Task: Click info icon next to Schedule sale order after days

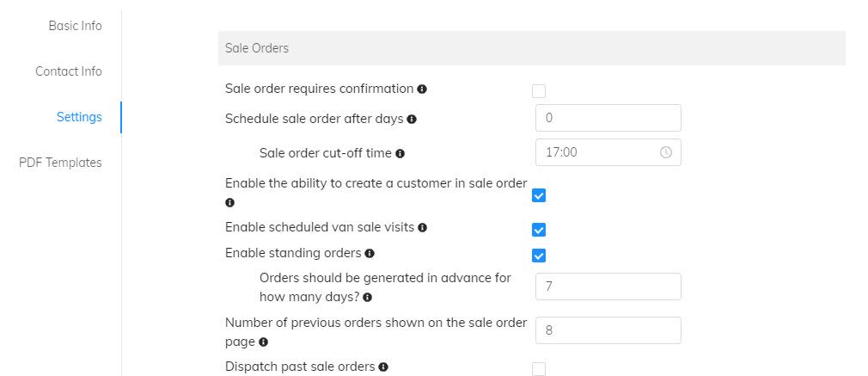Action: [412, 120]
